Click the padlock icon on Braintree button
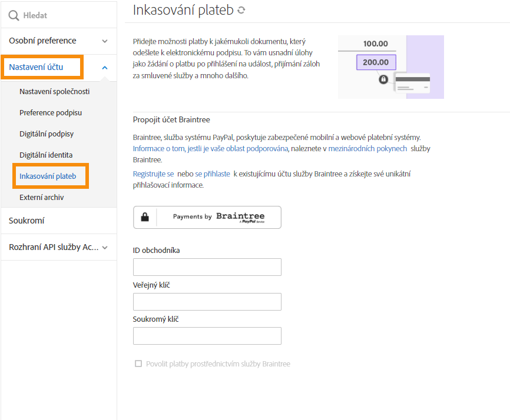510x420 pixels. pyautogui.click(x=145, y=217)
